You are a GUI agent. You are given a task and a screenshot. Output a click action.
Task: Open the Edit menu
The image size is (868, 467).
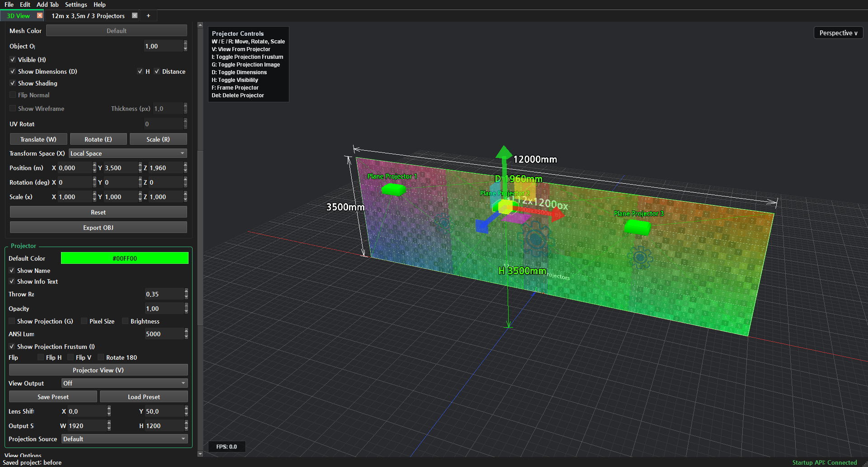click(x=25, y=5)
